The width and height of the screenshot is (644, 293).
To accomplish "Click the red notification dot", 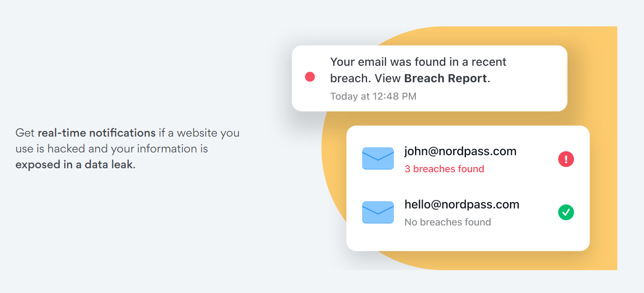I will coord(310,77).
